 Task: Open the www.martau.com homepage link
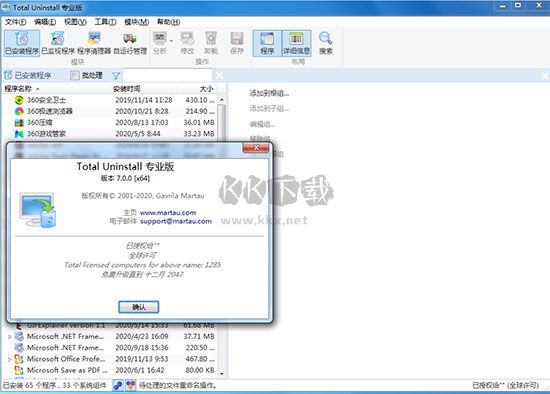coord(168,213)
